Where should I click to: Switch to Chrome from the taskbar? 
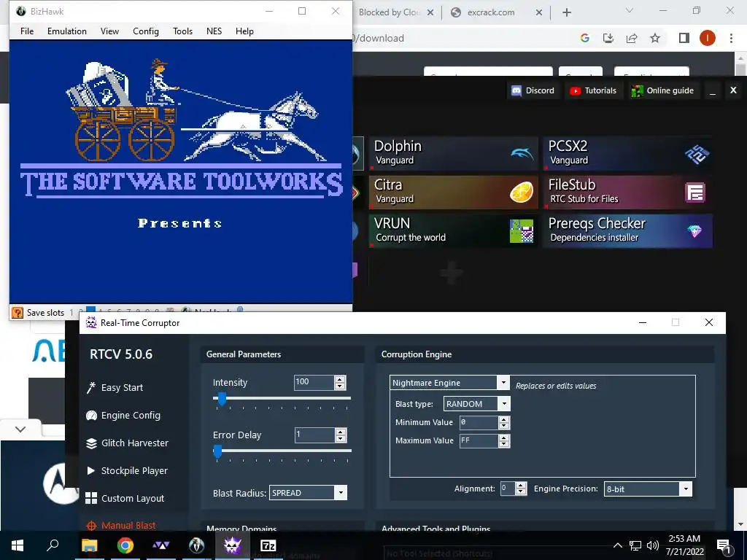[125, 545]
